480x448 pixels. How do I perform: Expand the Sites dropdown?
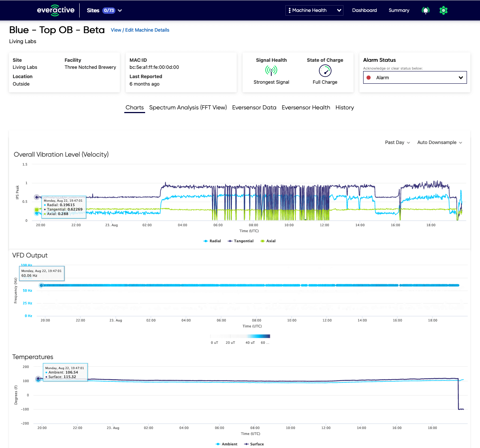click(x=120, y=10)
